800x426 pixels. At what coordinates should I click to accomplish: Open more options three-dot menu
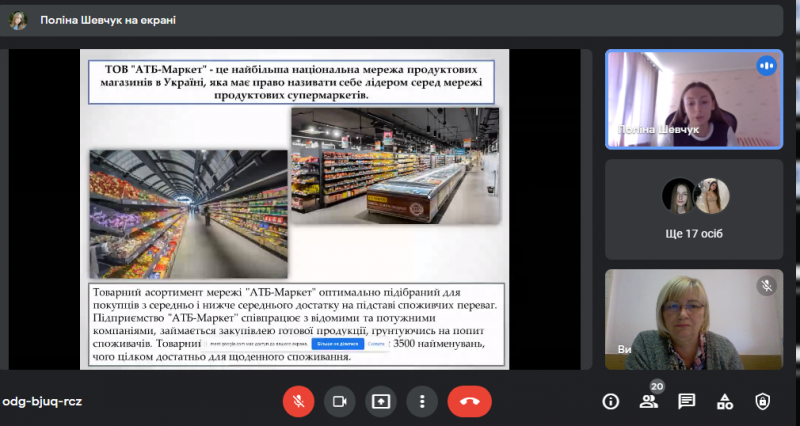(422, 402)
